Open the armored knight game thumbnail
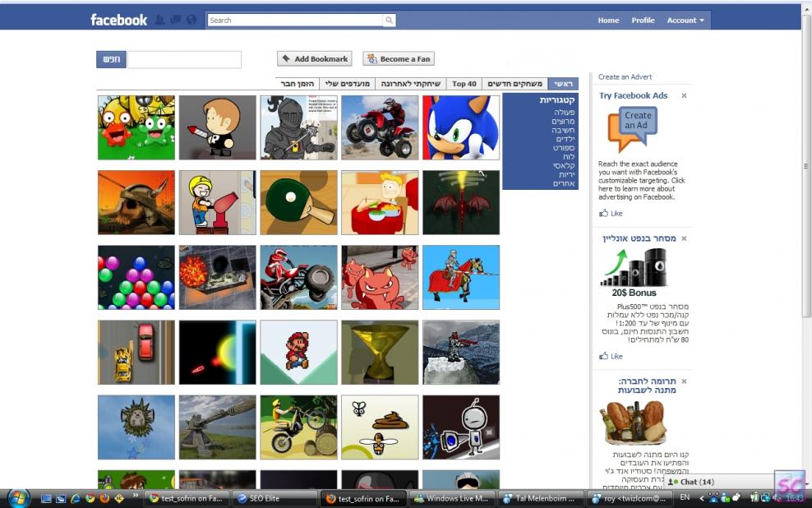 [x=298, y=127]
